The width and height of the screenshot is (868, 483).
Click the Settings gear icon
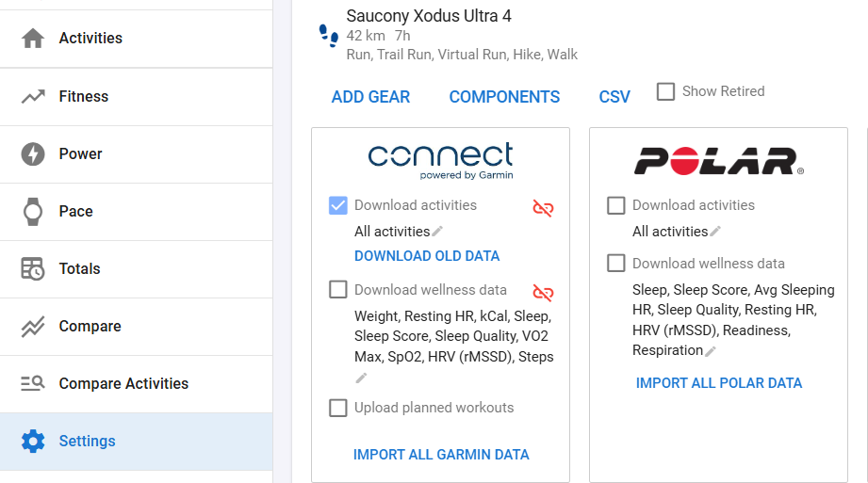(33, 441)
